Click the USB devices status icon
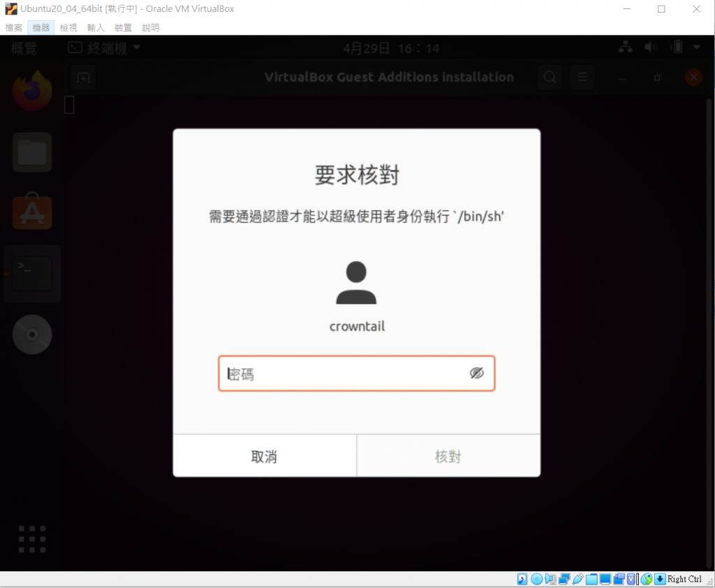This screenshot has width=715, height=588. [577, 580]
